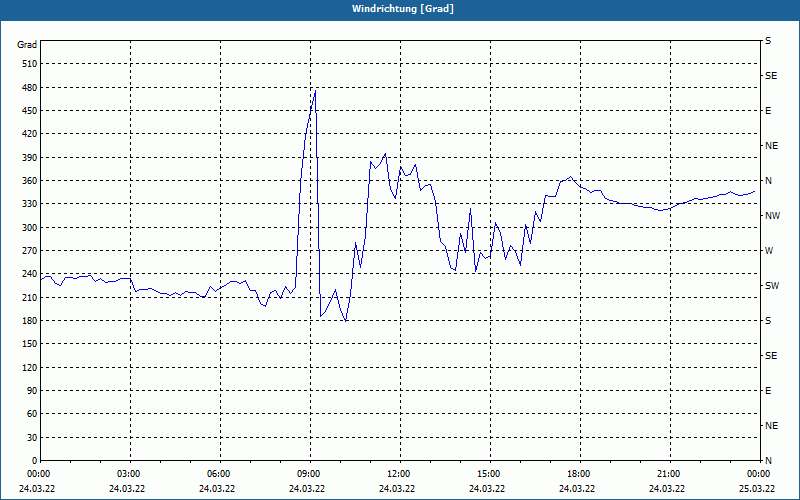Select the S compass label beside 180 gridline

[768, 321]
